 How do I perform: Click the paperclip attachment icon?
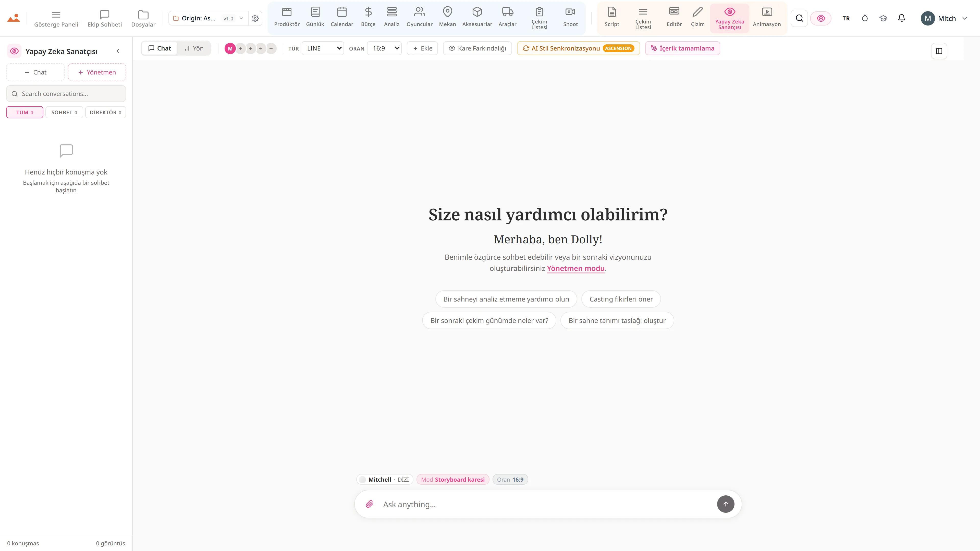[369, 504]
